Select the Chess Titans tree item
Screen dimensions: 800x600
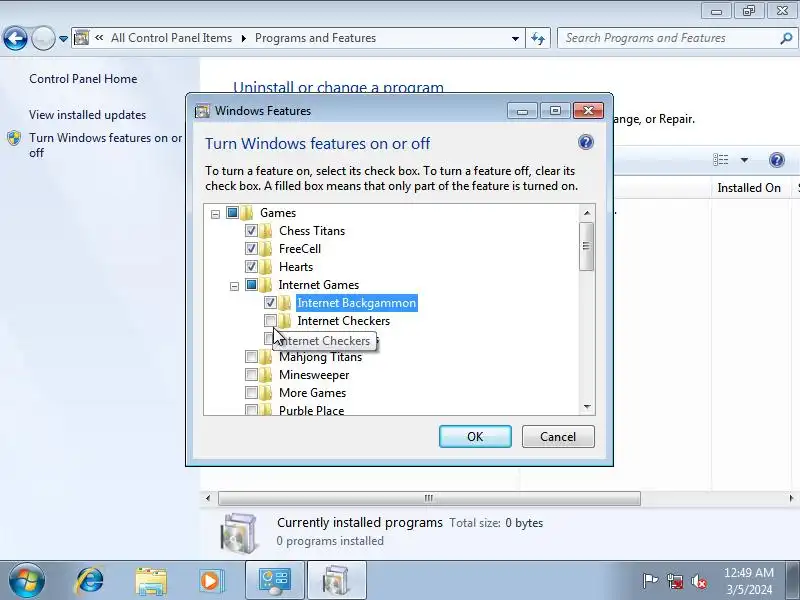[x=312, y=231]
